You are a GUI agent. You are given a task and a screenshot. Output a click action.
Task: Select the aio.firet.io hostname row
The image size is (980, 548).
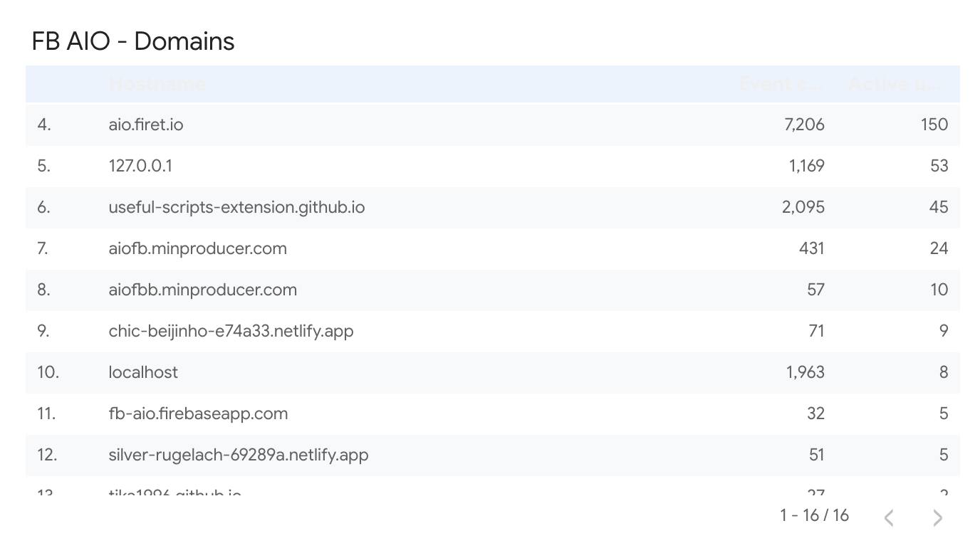493,125
